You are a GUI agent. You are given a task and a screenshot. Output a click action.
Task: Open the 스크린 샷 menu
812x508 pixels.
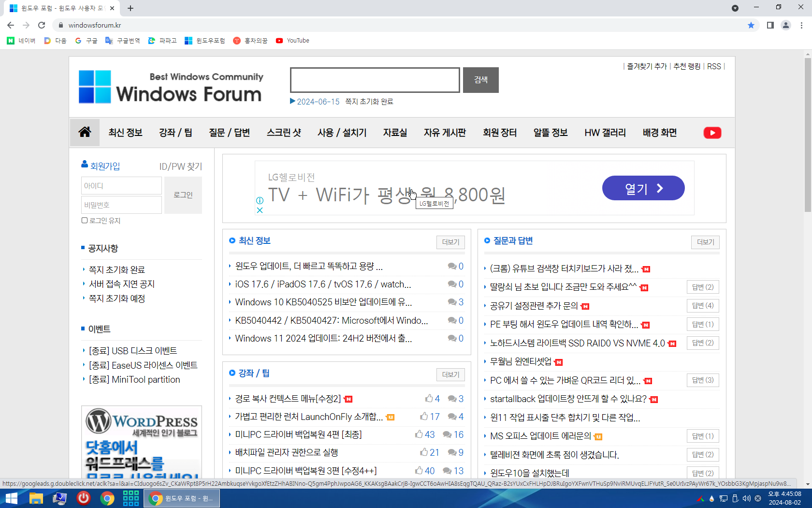click(x=284, y=133)
